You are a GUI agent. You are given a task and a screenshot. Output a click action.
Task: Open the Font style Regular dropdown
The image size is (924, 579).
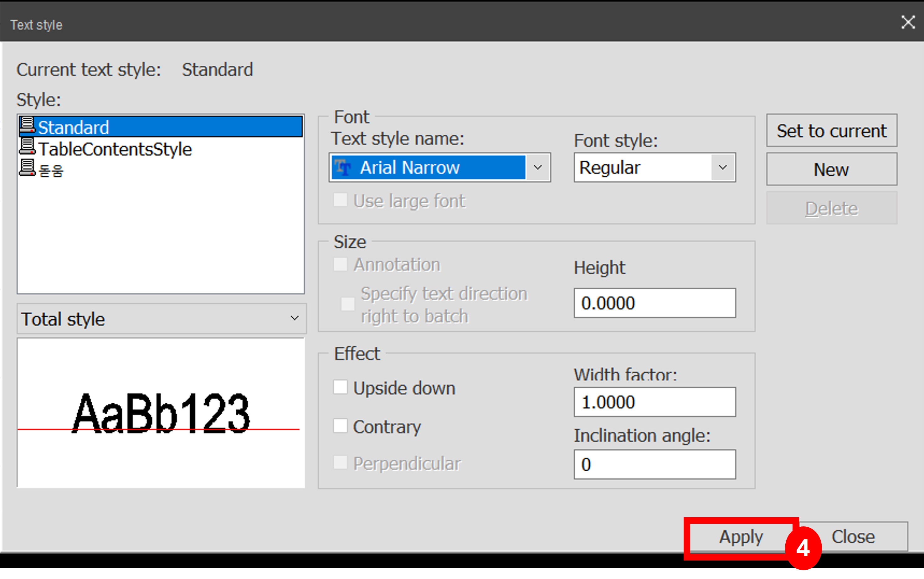click(654, 167)
